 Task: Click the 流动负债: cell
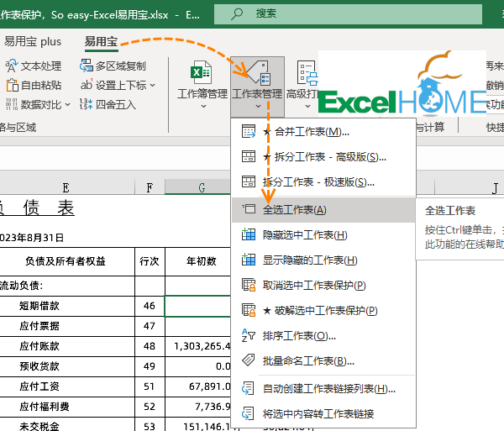(x=67, y=286)
